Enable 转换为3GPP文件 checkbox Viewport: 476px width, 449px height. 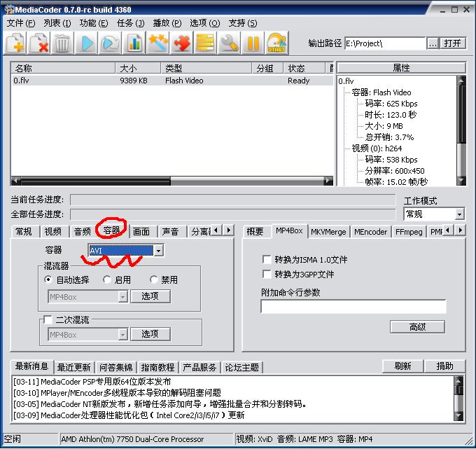[x=267, y=274]
